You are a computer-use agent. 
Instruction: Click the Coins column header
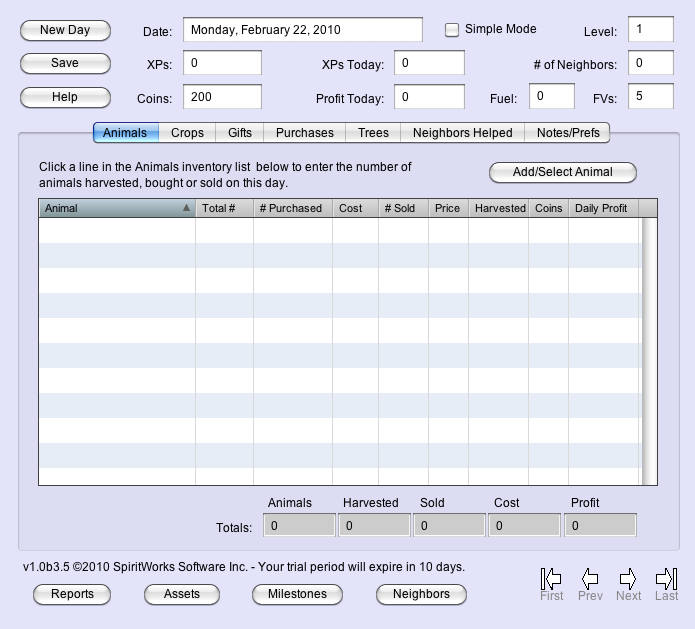click(548, 208)
